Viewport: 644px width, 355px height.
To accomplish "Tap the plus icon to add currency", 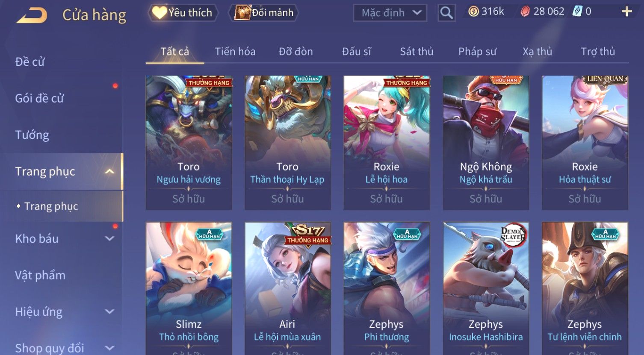I will (626, 12).
